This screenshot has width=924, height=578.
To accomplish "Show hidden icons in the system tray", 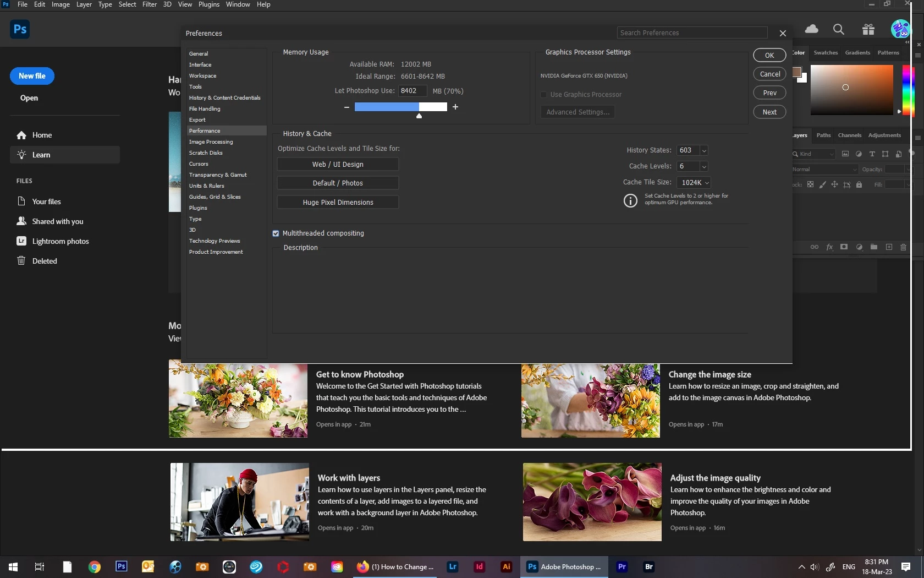I will [801, 566].
